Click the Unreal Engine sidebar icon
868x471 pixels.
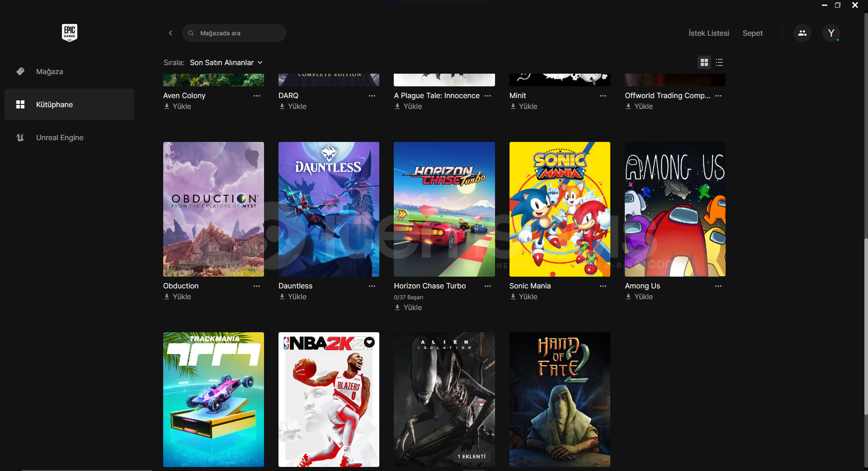[x=20, y=137]
